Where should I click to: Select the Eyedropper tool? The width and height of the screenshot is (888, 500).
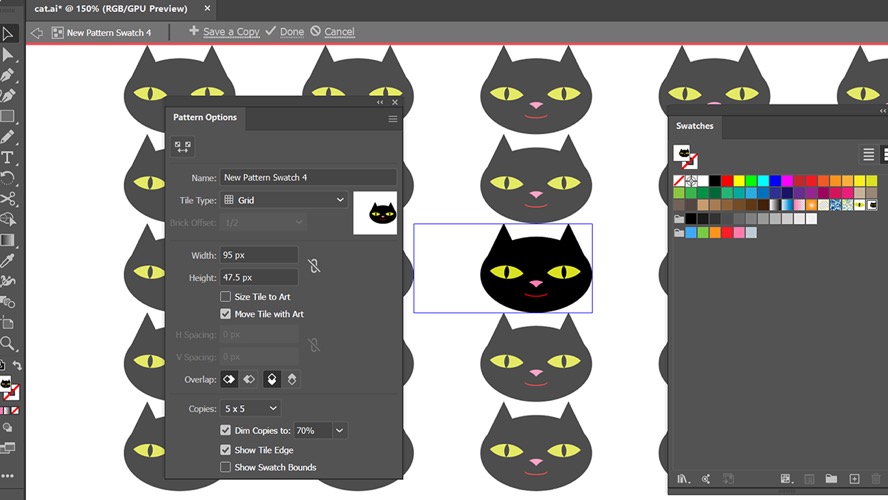click(7, 260)
